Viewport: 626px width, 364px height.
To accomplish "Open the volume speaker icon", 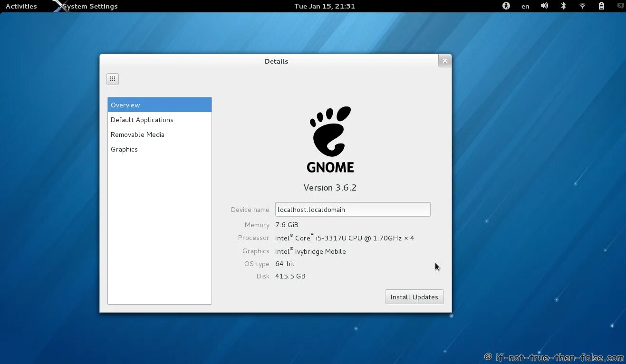I will tap(544, 6).
